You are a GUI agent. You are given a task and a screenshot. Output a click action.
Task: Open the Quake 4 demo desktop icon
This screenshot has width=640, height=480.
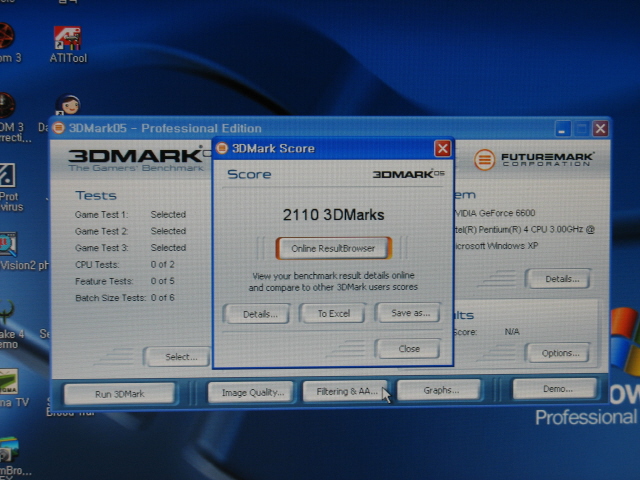point(9,325)
